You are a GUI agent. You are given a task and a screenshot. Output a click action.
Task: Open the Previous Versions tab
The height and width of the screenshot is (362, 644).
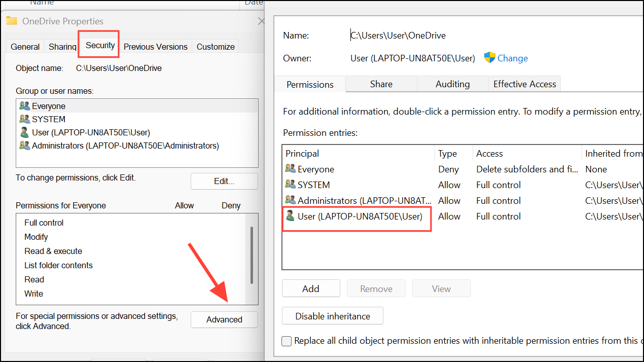155,46
